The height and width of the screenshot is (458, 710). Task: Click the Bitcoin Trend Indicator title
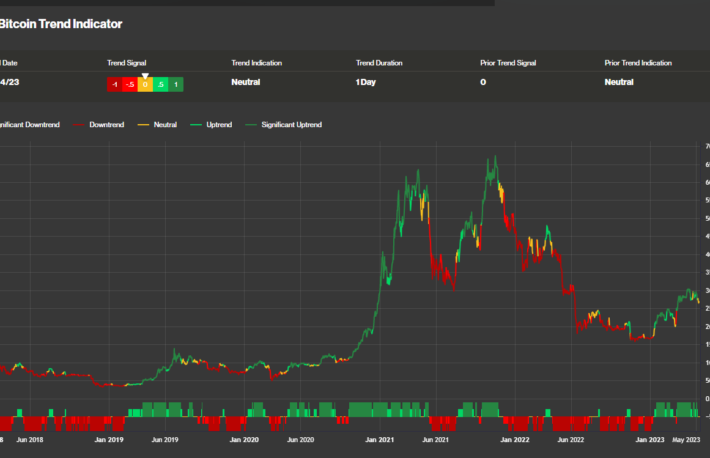point(61,24)
